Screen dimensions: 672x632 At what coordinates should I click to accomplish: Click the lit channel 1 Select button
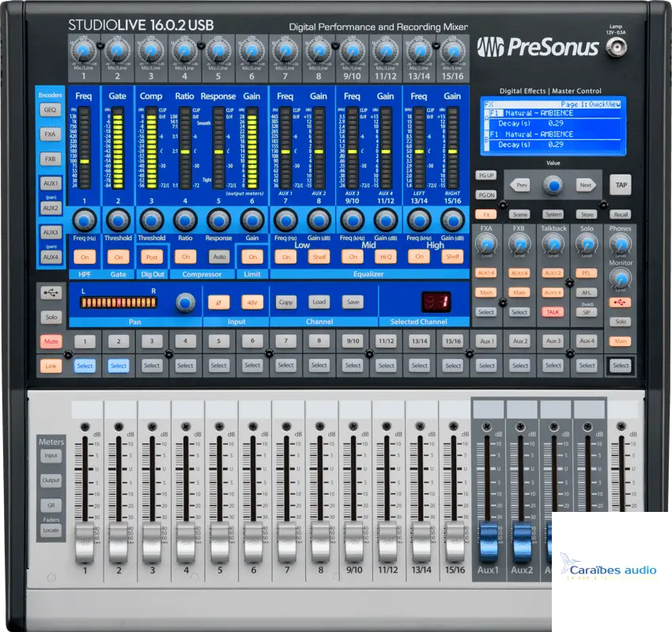coord(85,366)
